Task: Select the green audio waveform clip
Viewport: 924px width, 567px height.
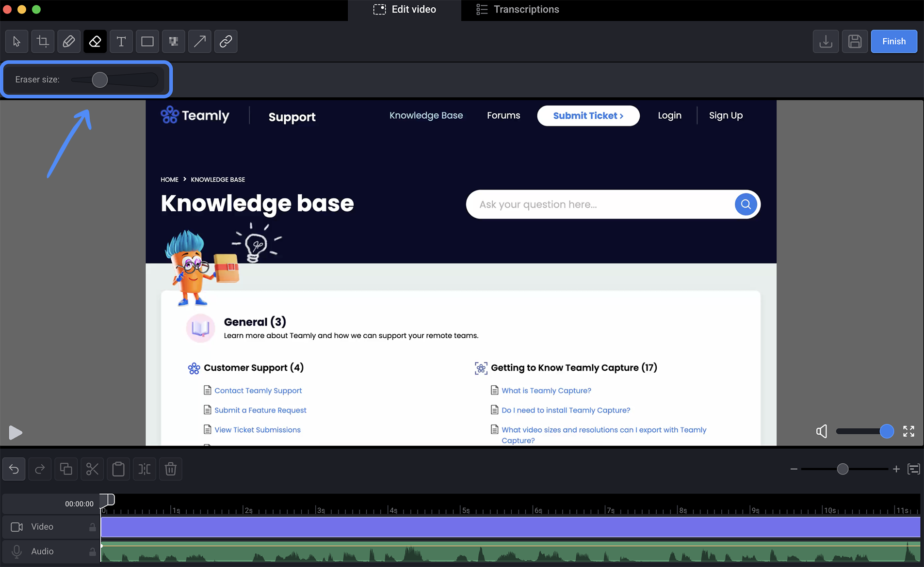Action: [510, 552]
